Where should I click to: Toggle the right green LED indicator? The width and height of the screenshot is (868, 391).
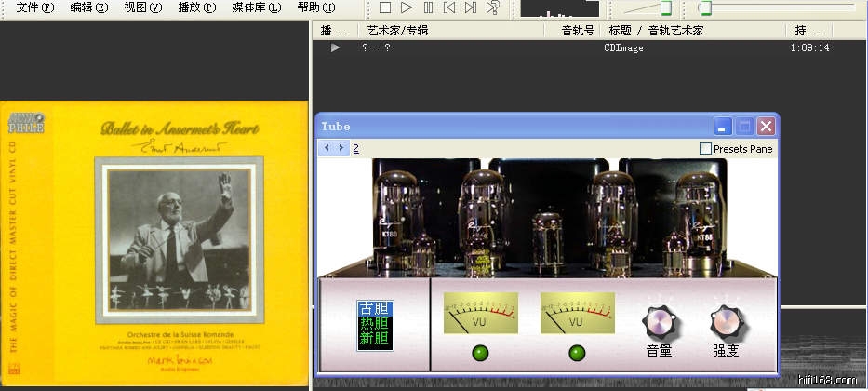[x=577, y=353]
